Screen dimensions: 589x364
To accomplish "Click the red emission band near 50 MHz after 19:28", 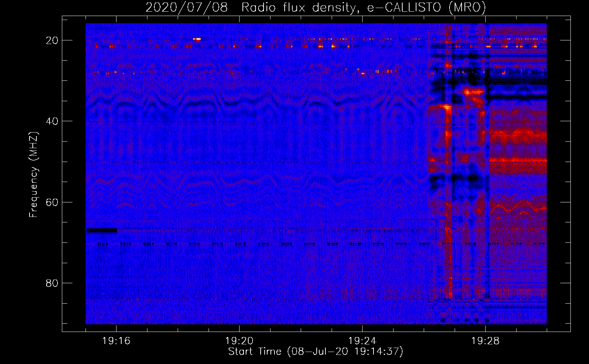I will (x=518, y=160).
